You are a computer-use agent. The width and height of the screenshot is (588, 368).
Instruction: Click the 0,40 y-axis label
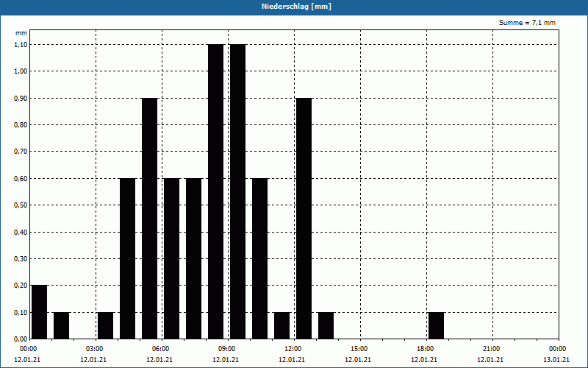(21, 232)
